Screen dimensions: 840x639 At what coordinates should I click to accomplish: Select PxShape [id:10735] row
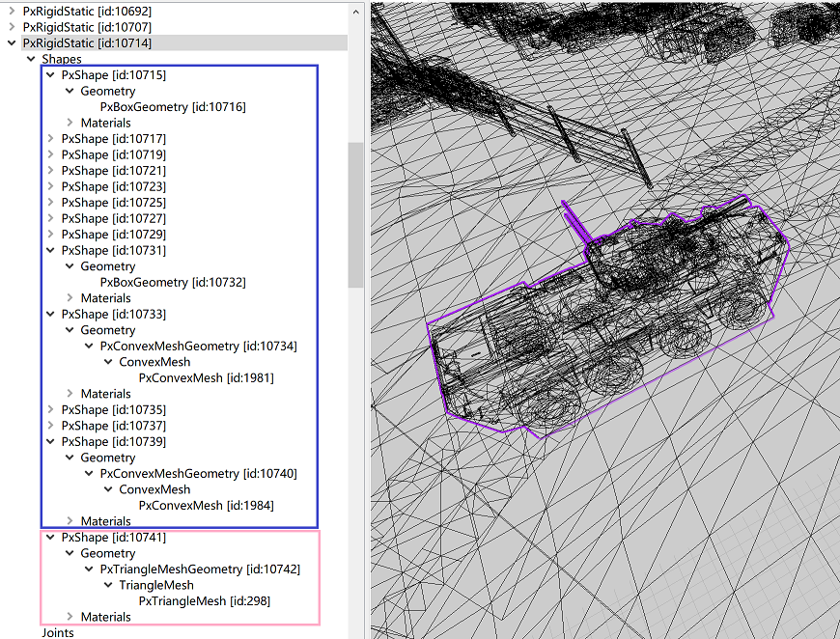(x=114, y=410)
